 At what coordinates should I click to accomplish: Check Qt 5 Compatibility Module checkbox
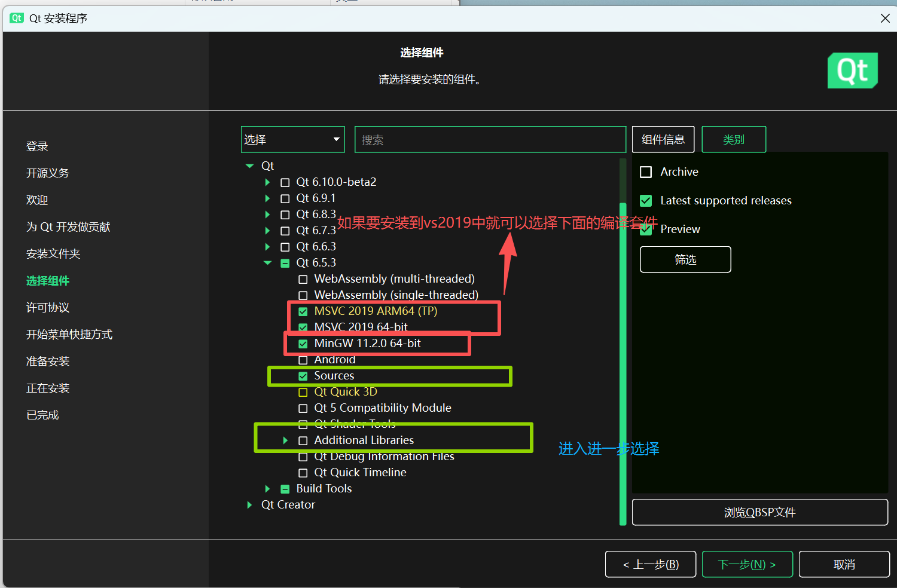303,408
